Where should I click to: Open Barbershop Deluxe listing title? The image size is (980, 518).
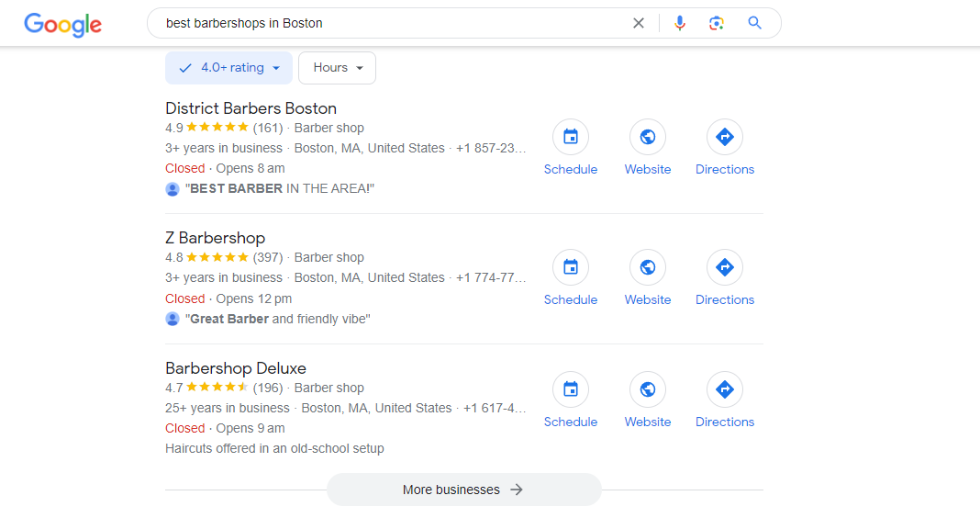(236, 368)
